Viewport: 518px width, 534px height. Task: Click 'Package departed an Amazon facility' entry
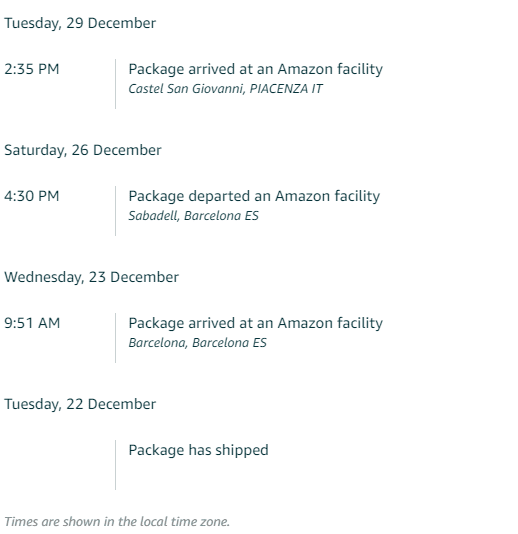pos(254,196)
